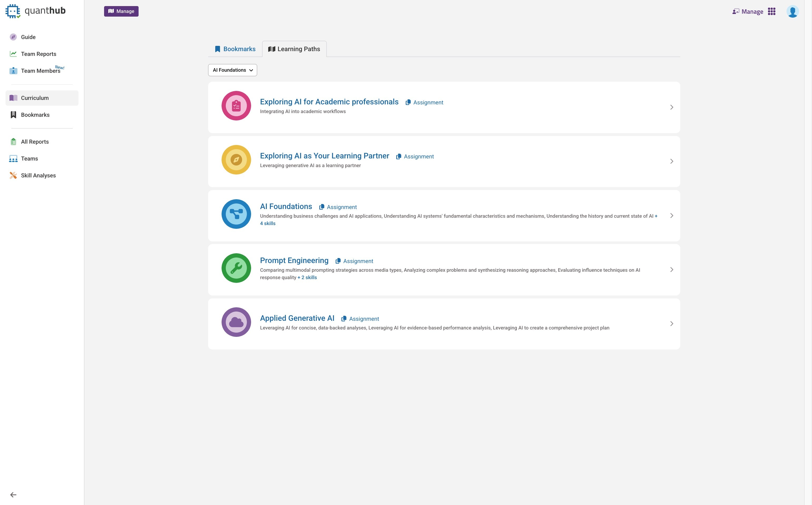Click the green wrench Prompt Engineering badge
The height and width of the screenshot is (505, 812).
click(236, 268)
